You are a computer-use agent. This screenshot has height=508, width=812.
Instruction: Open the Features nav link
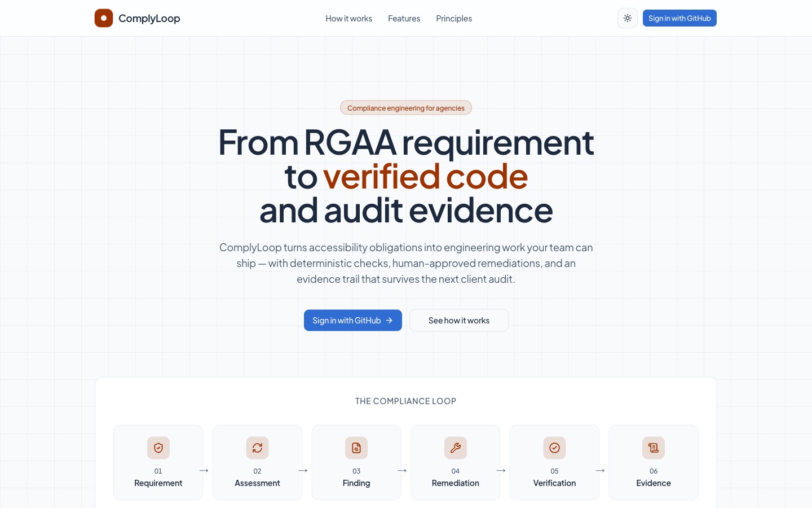[404, 19]
